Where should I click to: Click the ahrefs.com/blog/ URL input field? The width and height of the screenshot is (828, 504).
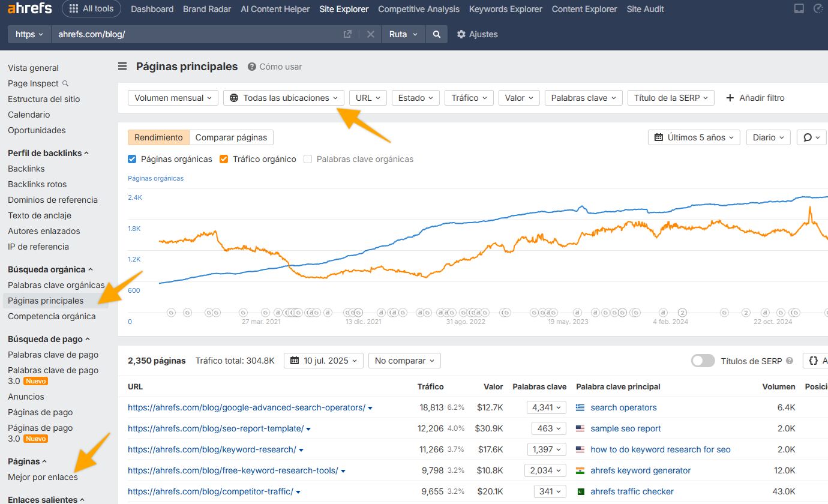pyautogui.click(x=198, y=34)
